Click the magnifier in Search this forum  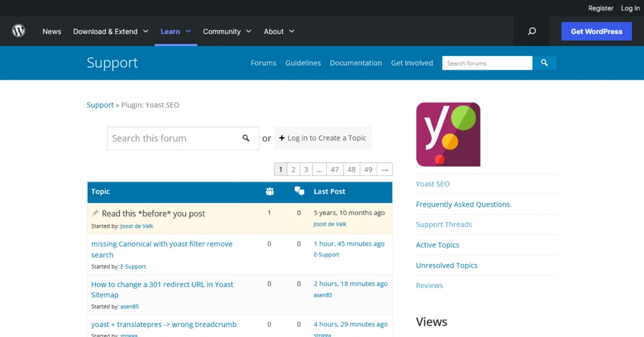(246, 138)
